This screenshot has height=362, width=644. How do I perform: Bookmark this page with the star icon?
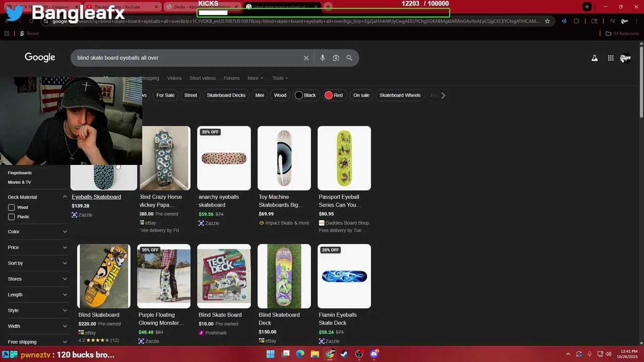coord(547,21)
